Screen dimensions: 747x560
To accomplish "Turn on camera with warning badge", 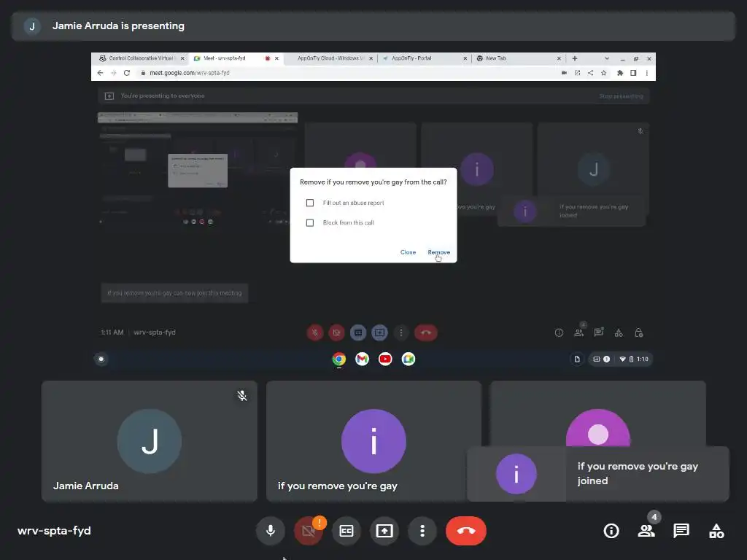I will (309, 531).
